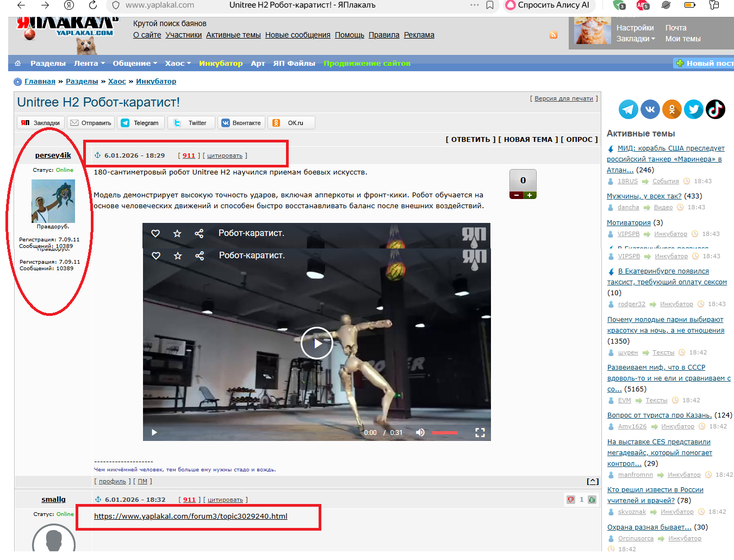The height and width of the screenshot is (560, 734).
Task: Open the green shield extension with badge 3
Action: (x=619, y=5)
